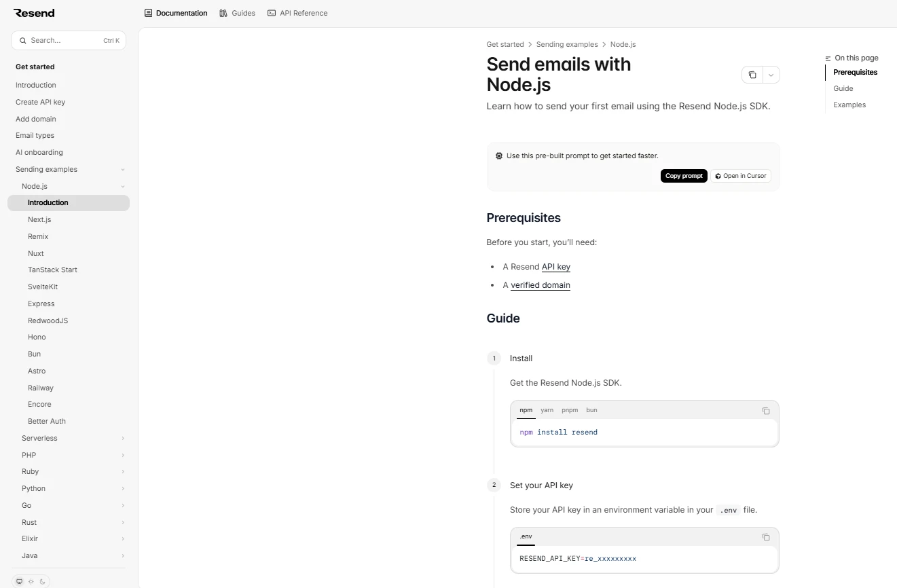
Task: Collapse the Node.js sidebar group
Action: tap(123, 187)
